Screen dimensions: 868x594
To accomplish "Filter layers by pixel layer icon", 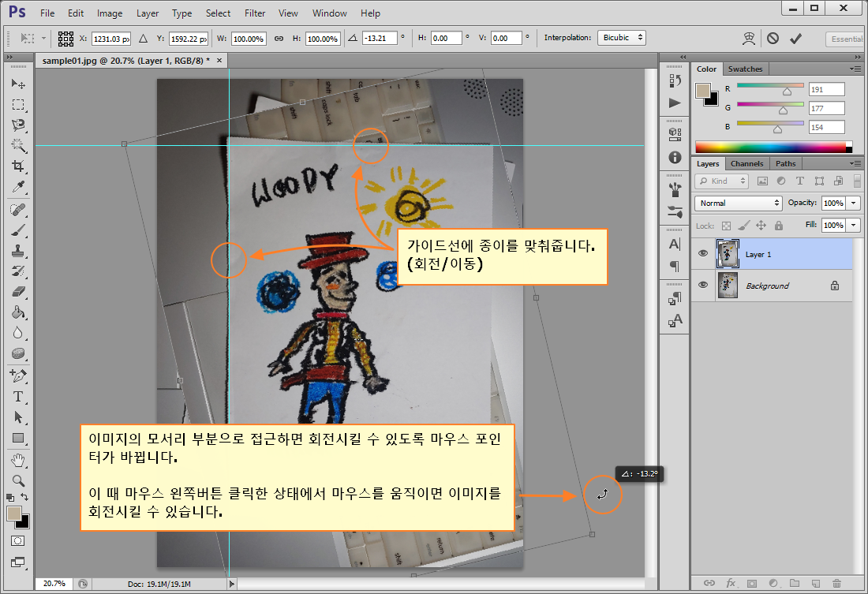I will coord(762,181).
